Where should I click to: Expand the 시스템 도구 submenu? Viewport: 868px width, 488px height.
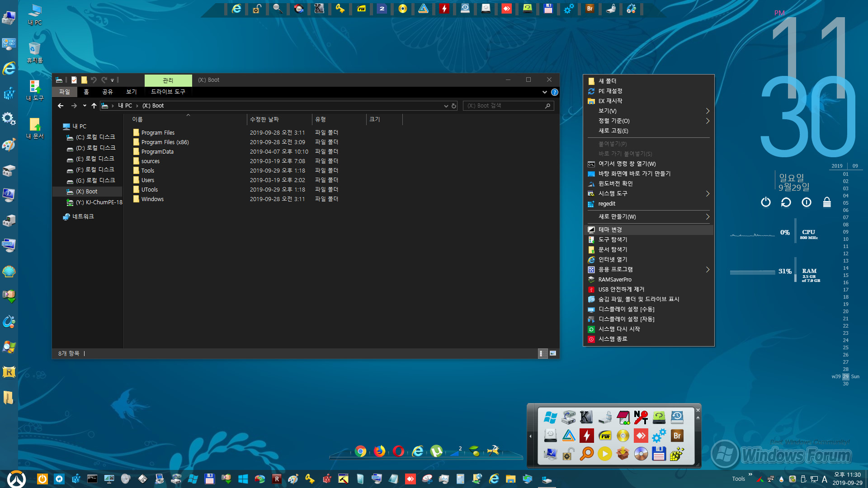tap(649, 193)
